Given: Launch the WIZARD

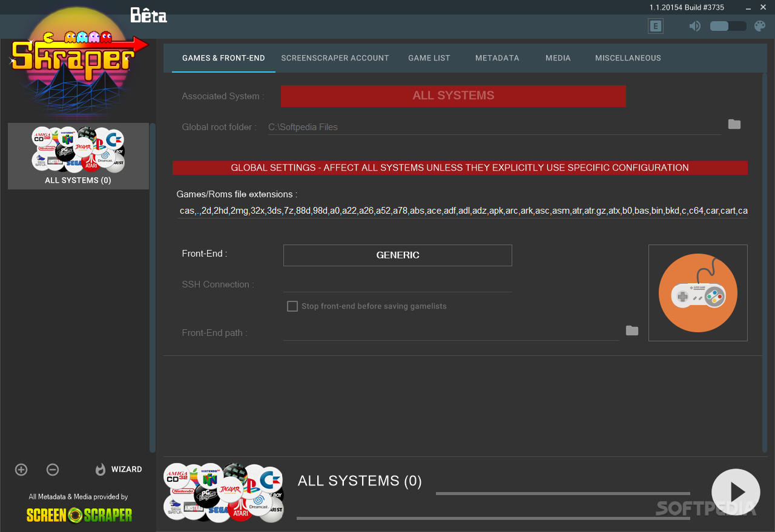Looking at the screenshot, I should [119, 470].
